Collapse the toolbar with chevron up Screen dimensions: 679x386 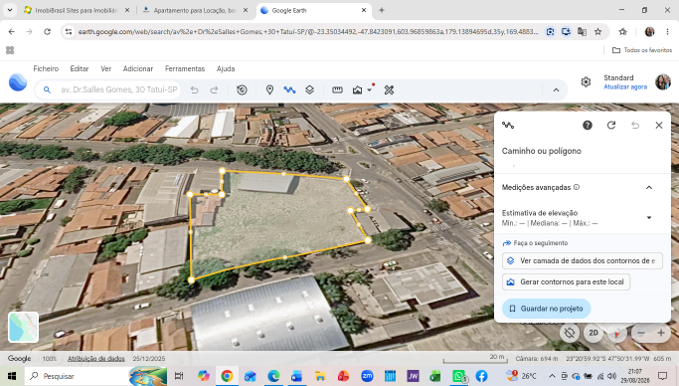coord(556,90)
